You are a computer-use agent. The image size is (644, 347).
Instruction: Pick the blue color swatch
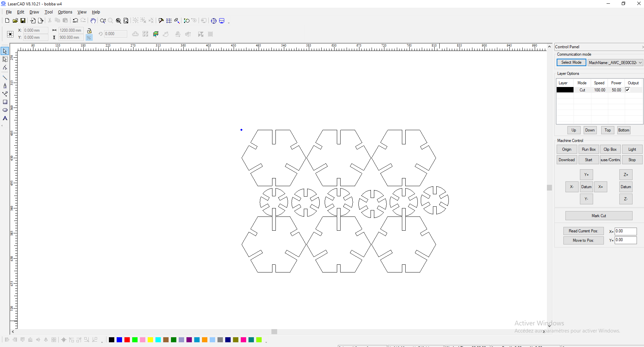pyautogui.click(x=119, y=340)
